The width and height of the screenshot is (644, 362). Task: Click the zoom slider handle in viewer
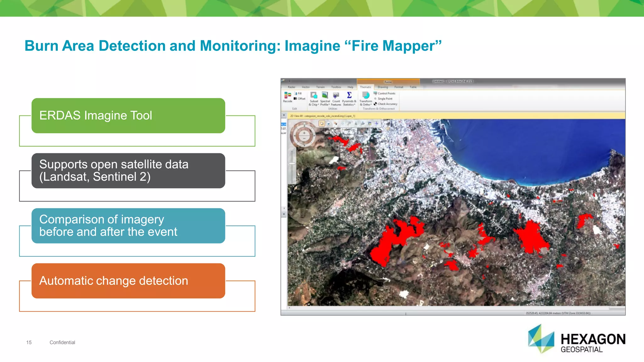click(292, 163)
